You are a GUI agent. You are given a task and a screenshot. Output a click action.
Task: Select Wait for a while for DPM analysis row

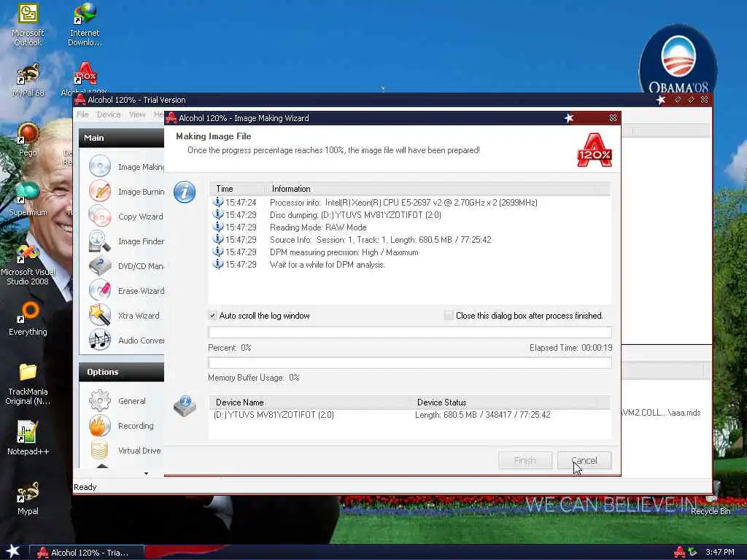410,264
